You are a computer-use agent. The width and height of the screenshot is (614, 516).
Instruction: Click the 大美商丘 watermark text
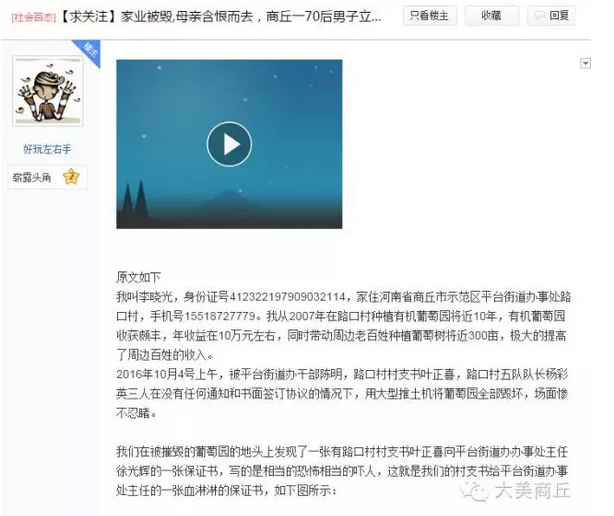tap(532, 491)
